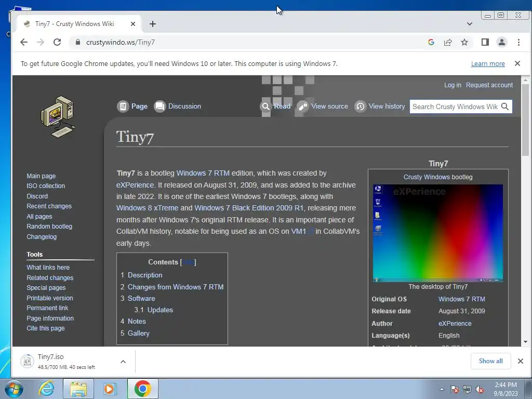
Task: Open Special pages
Action: tap(46, 288)
